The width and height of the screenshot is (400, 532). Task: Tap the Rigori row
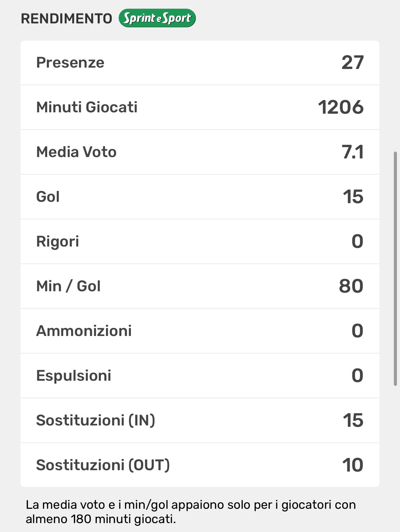(200, 241)
